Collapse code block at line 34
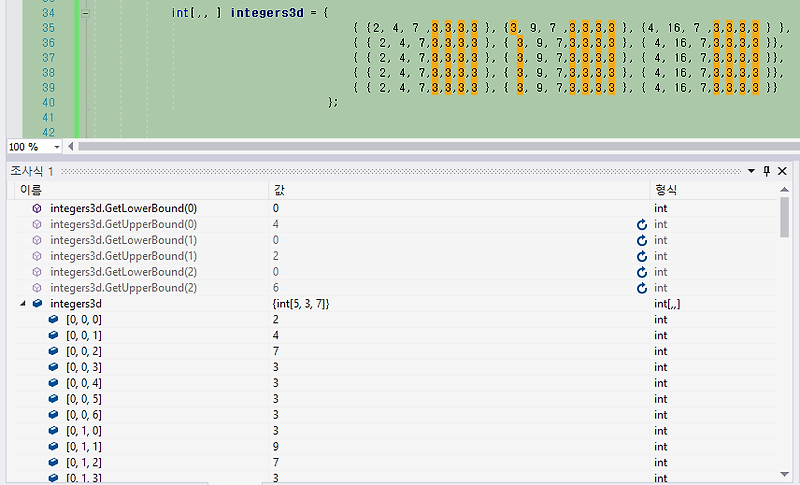The width and height of the screenshot is (800, 485). [x=86, y=13]
